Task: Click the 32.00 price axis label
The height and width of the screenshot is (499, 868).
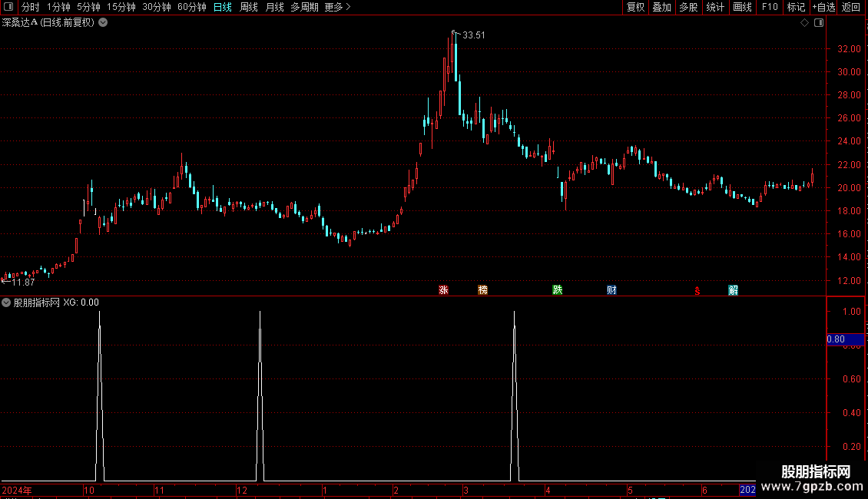Action: click(x=849, y=48)
